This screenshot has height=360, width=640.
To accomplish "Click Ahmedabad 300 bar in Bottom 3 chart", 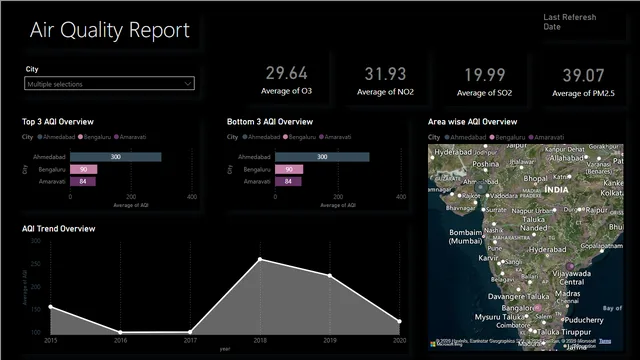I will click(322, 157).
